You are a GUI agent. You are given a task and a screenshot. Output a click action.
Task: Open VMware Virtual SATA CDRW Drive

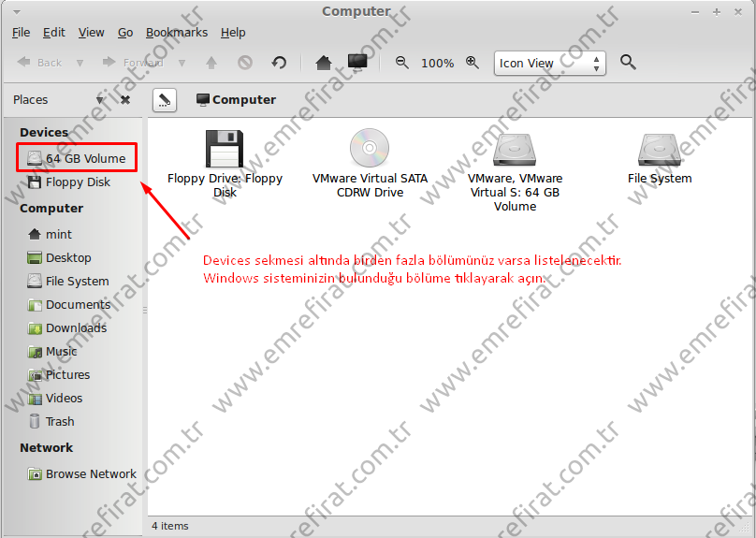(x=370, y=150)
